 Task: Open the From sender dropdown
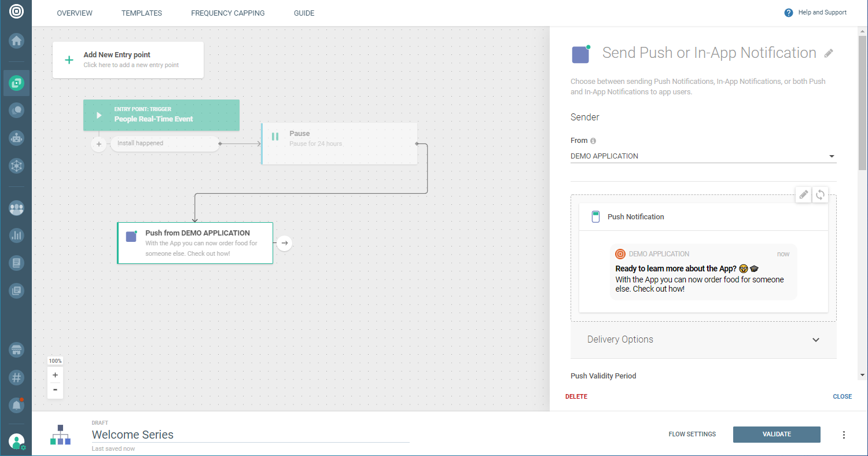[703, 156]
